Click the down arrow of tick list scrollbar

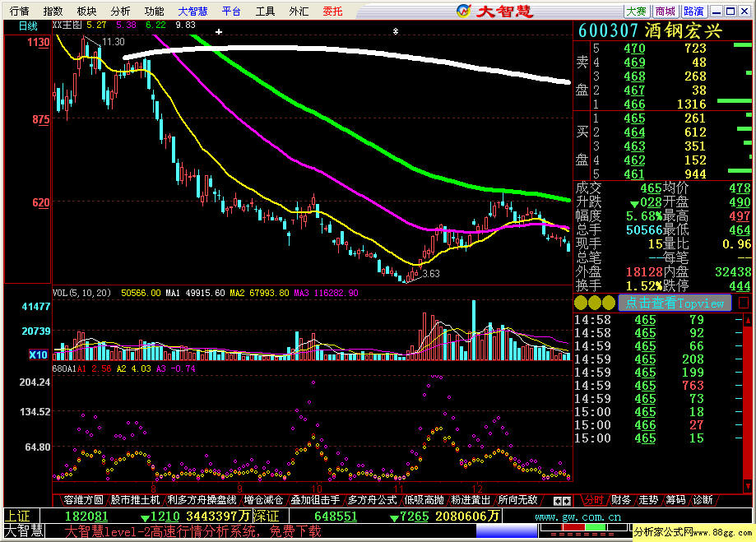(748, 485)
